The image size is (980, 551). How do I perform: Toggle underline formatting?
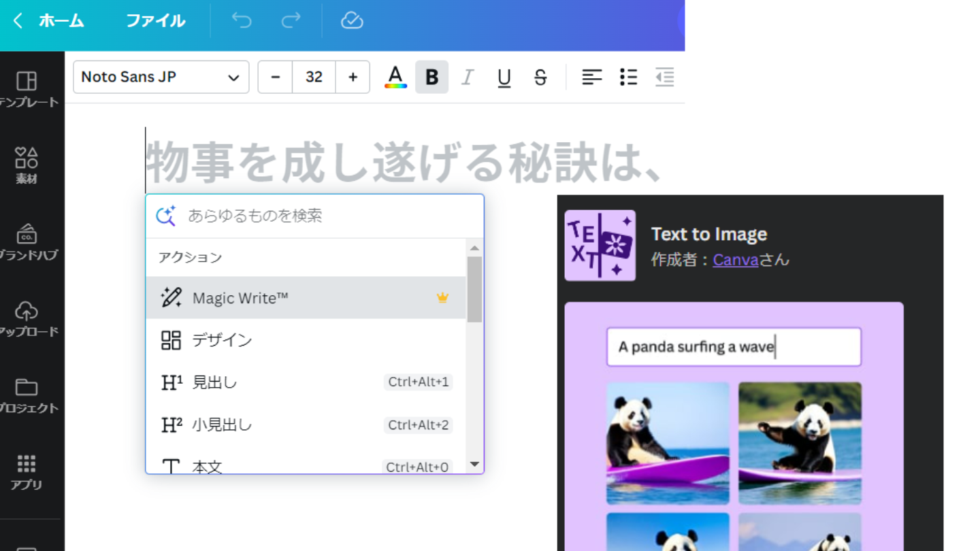[x=504, y=77]
